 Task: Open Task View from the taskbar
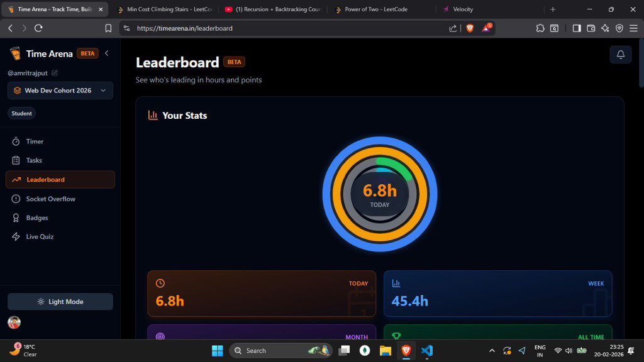click(x=344, y=351)
